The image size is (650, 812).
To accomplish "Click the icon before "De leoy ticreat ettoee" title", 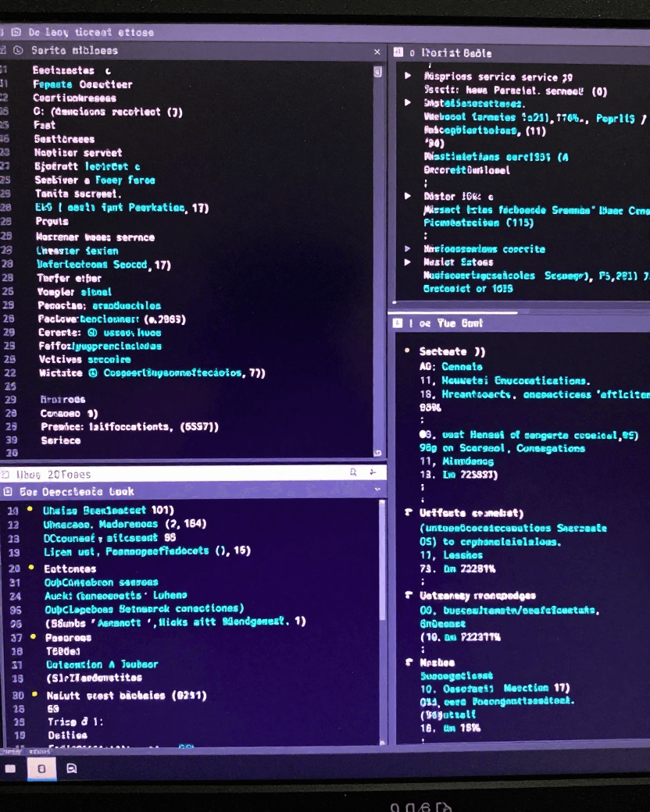I will (x=16, y=32).
